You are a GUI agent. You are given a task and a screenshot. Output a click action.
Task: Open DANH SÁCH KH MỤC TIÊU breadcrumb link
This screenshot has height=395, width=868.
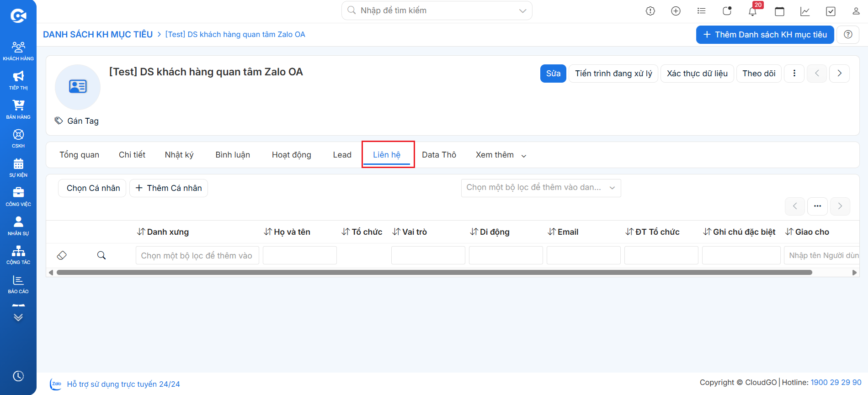coord(98,35)
